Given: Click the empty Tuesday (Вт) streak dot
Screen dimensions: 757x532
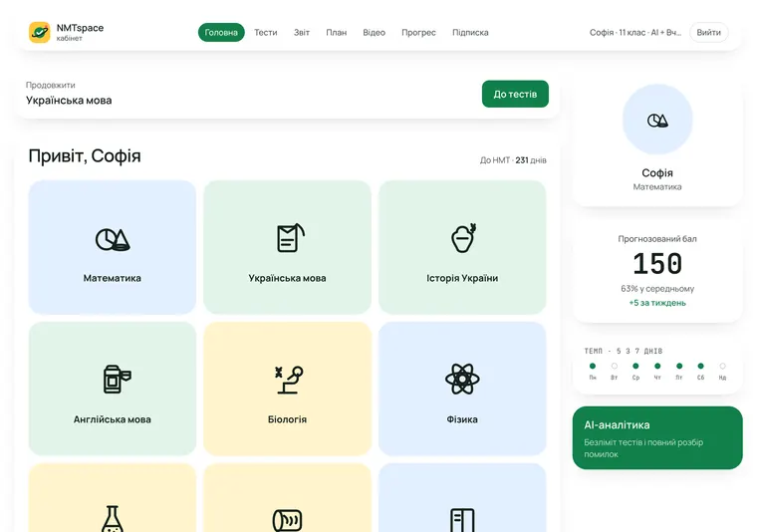Looking at the screenshot, I should coord(615,366).
